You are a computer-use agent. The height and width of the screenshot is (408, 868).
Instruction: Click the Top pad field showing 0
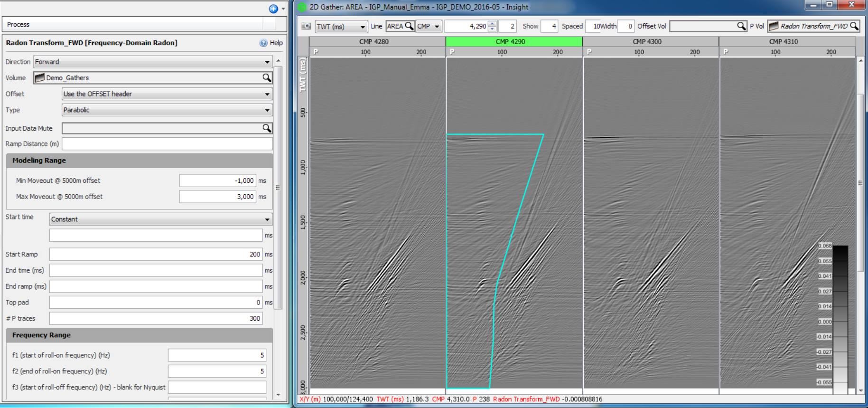click(156, 302)
